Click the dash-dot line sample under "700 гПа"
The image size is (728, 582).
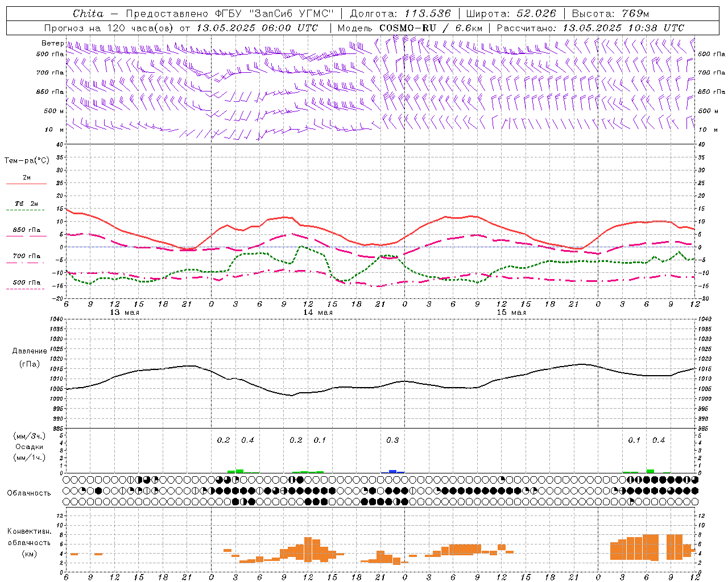[25, 263]
